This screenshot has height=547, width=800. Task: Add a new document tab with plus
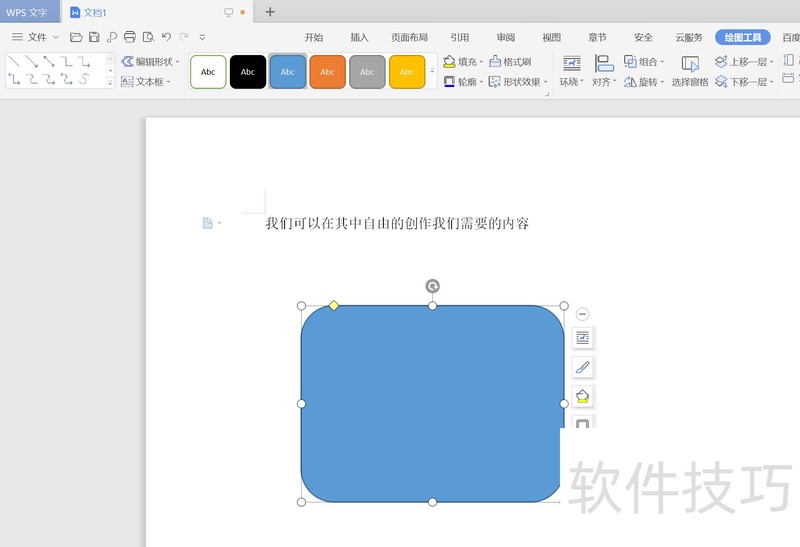(x=270, y=12)
